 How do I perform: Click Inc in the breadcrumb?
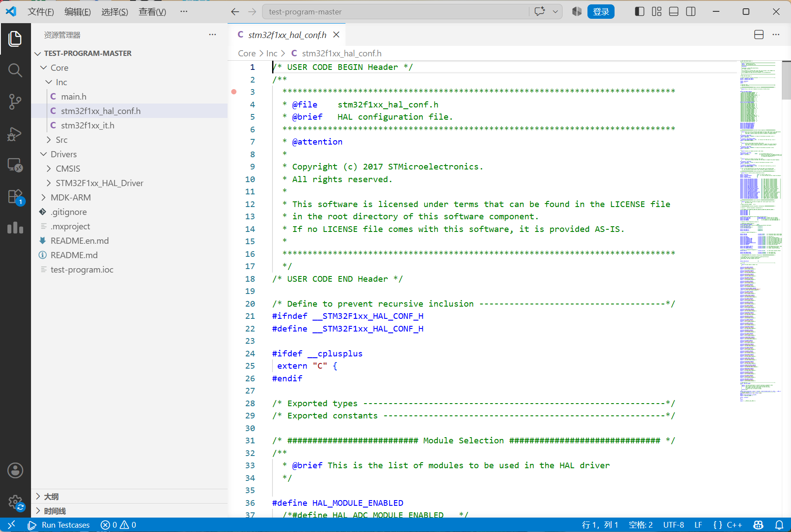pos(272,53)
